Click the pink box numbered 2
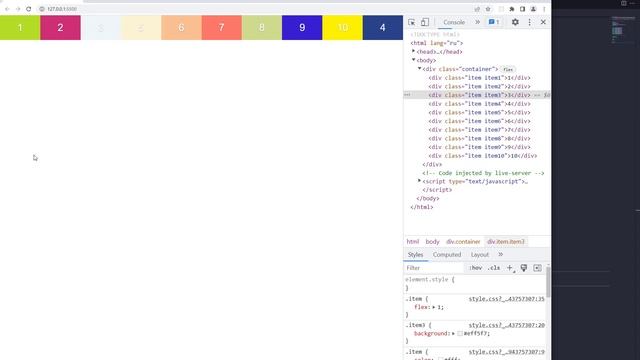 click(60, 27)
